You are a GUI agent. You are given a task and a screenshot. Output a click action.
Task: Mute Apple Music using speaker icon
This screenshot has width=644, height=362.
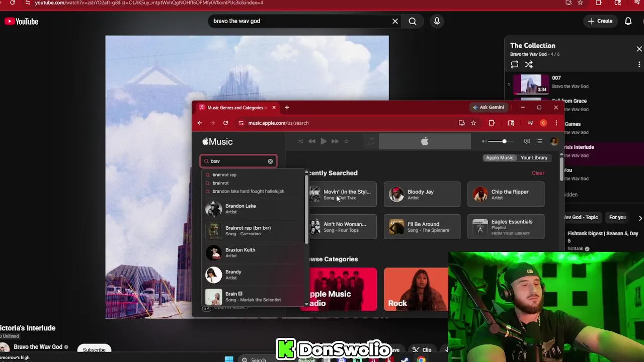[x=484, y=141]
